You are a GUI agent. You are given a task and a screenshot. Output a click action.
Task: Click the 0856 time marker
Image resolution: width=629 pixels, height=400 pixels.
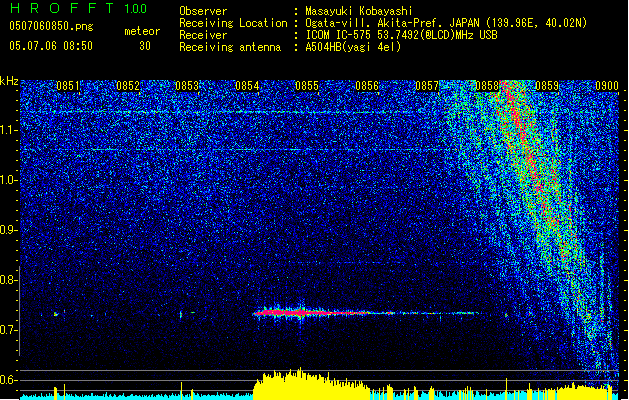pos(367,86)
